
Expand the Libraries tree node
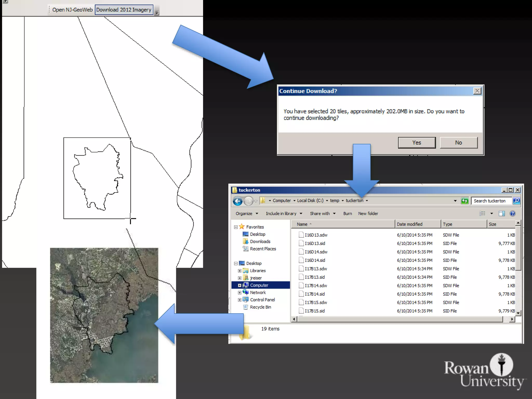pyautogui.click(x=240, y=271)
